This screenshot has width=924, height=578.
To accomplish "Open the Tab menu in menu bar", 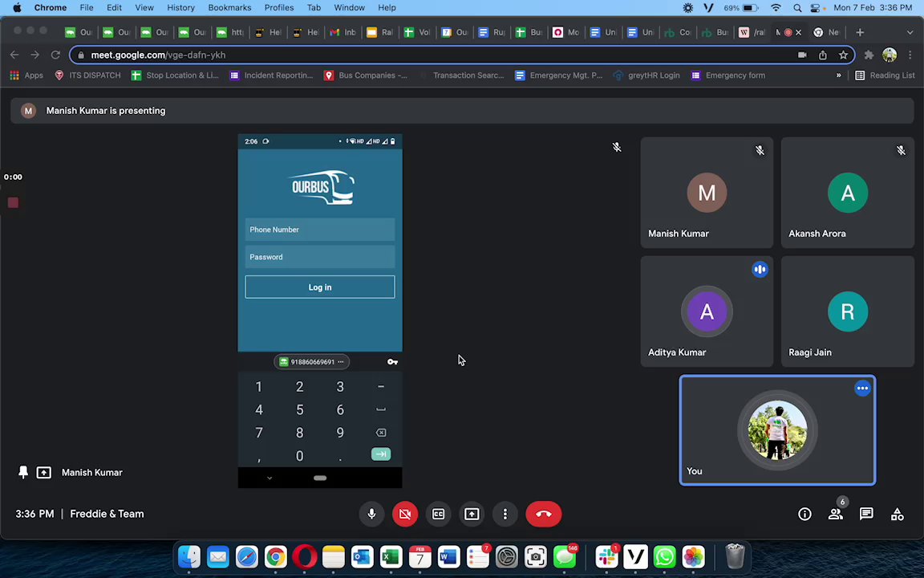I will (x=314, y=8).
